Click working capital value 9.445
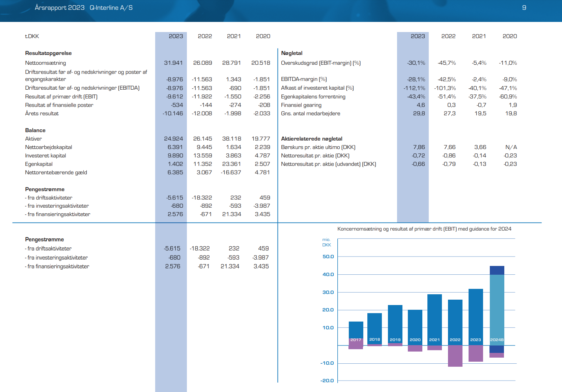The height and width of the screenshot is (392, 562). tap(204, 147)
